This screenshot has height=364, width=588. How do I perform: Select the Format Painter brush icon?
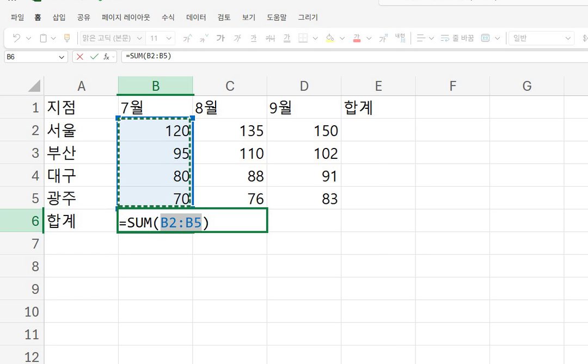point(67,38)
